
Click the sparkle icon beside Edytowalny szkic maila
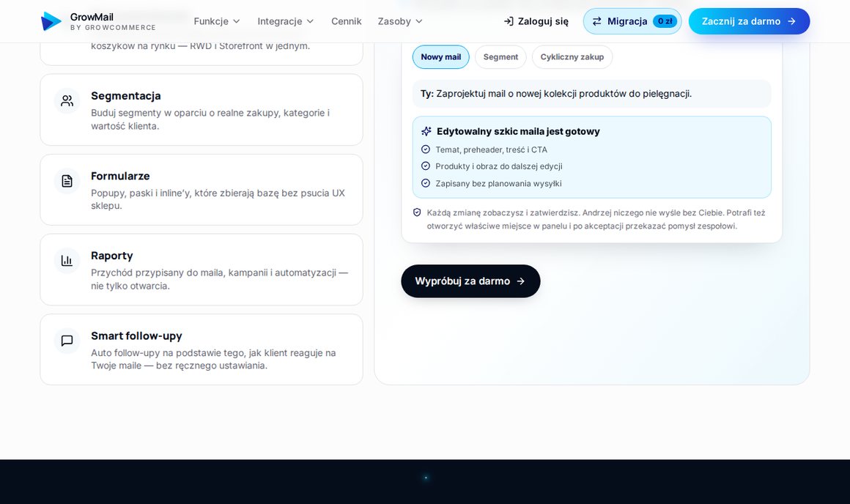tap(426, 131)
